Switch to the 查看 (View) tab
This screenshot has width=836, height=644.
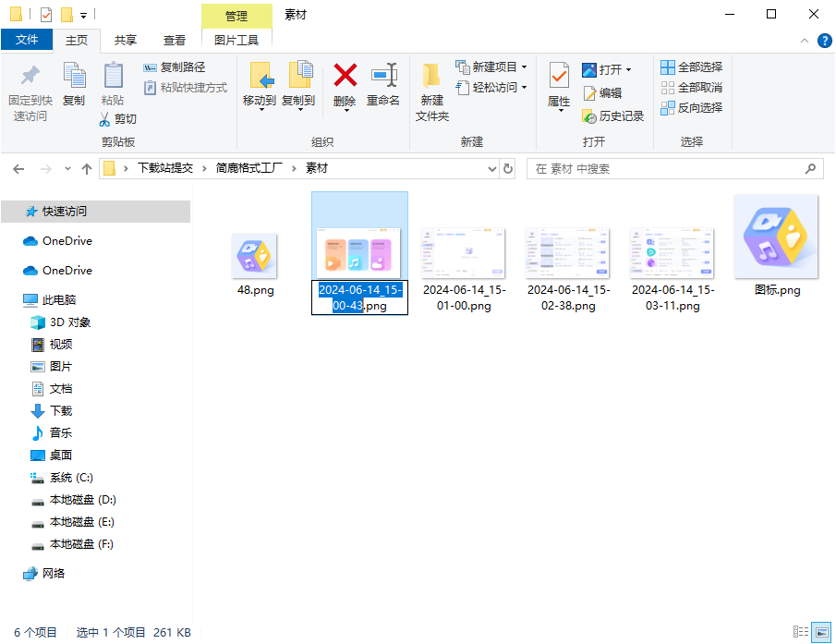coord(175,40)
